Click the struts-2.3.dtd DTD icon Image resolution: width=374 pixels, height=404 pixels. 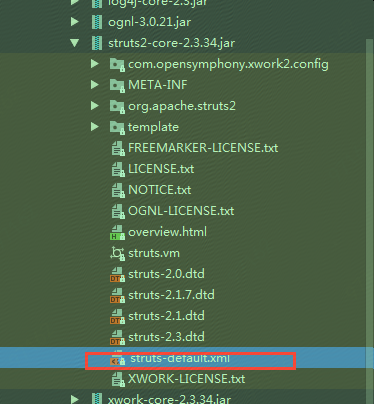coord(117,337)
